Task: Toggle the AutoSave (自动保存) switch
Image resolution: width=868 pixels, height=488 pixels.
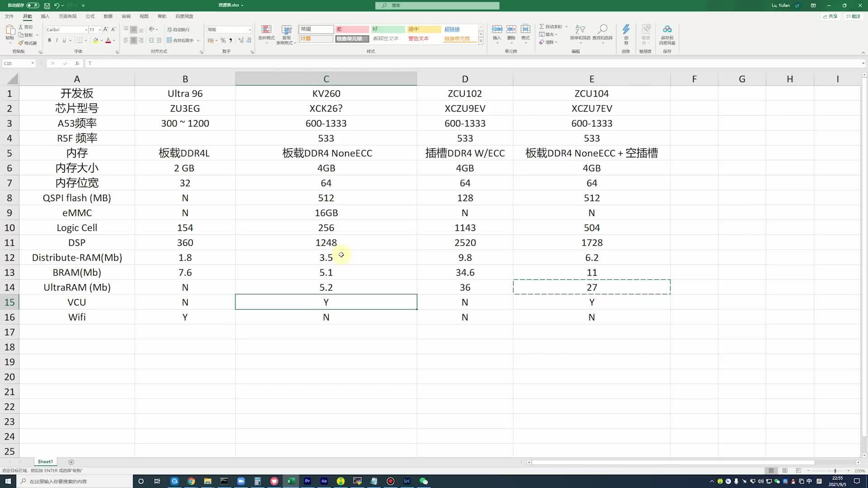Action: tap(33, 5)
